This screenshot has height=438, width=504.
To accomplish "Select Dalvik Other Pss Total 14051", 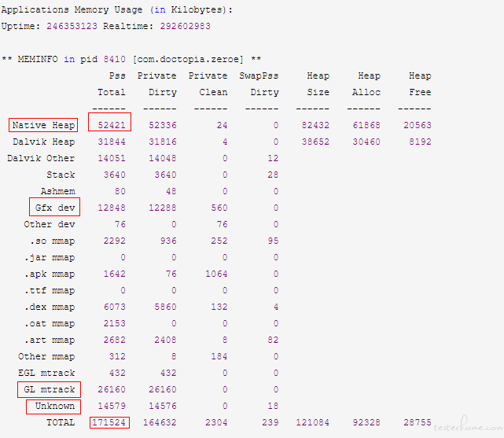I will tap(112, 158).
